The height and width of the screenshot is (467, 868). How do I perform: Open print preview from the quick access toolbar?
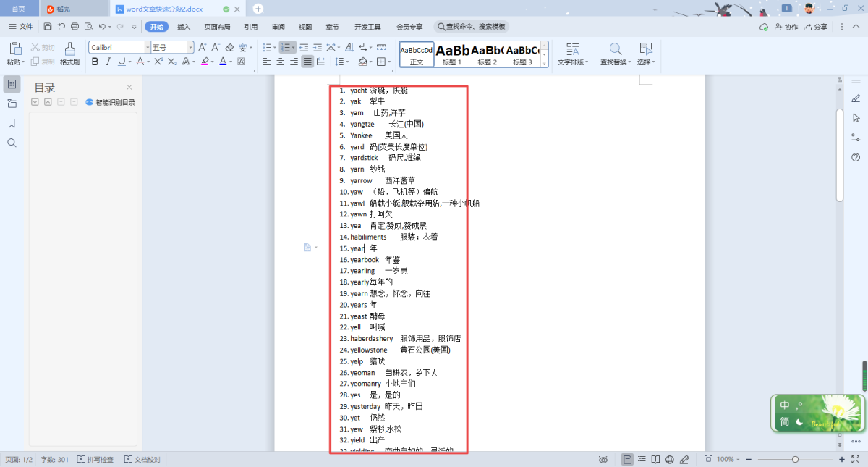pos(88,27)
